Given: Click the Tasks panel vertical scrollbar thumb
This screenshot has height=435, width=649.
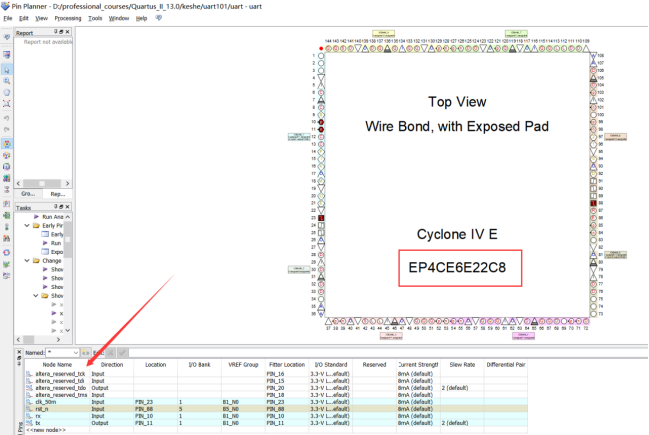Looking at the screenshot, I should pyautogui.click(x=67, y=239).
